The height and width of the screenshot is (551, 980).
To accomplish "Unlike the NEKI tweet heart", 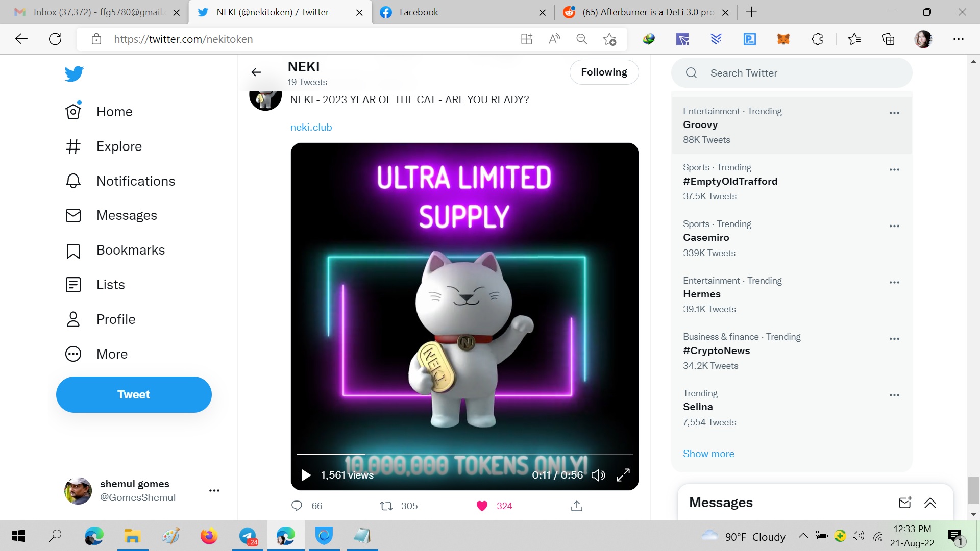I will tap(482, 506).
